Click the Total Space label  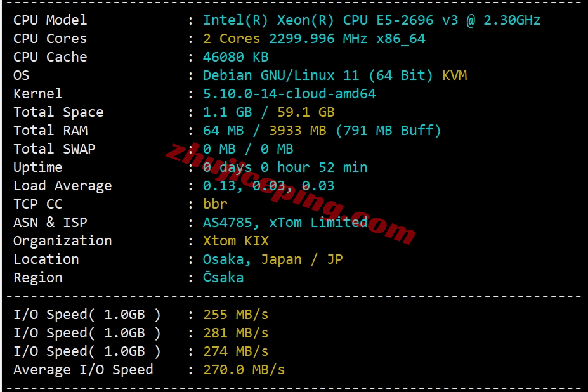[58, 112]
